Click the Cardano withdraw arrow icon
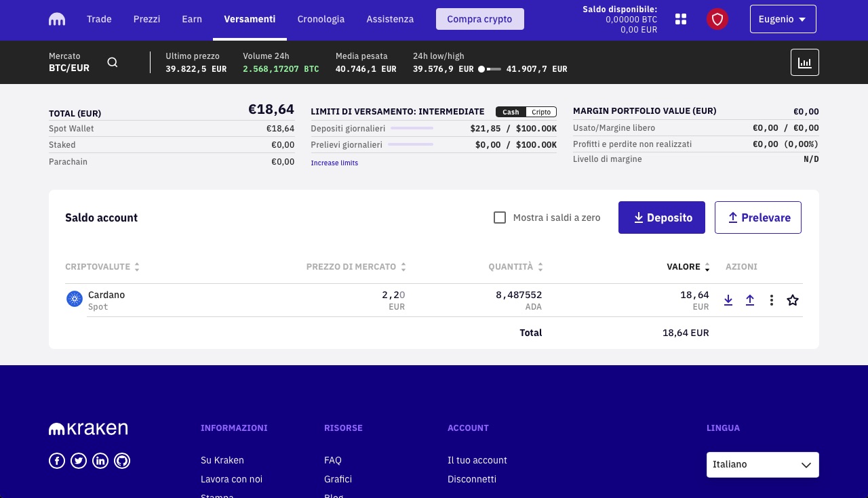The width and height of the screenshot is (868, 498). click(750, 300)
